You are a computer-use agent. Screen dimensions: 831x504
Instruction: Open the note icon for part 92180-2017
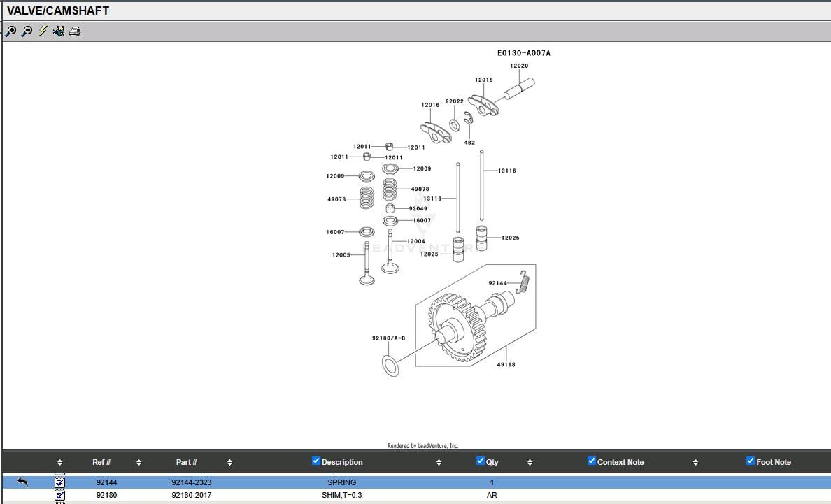tap(59, 495)
